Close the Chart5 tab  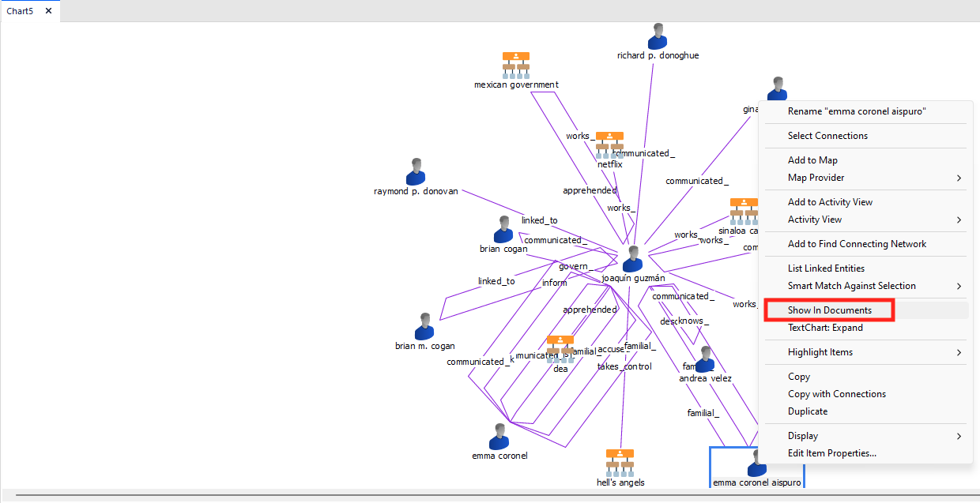(48, 11)
